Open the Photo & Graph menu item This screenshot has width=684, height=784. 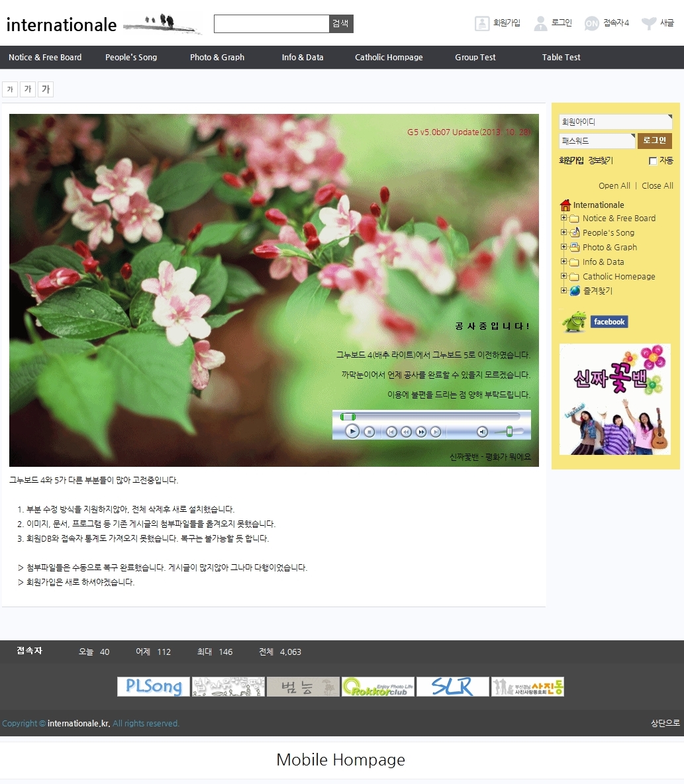click(x=217, y=58)
